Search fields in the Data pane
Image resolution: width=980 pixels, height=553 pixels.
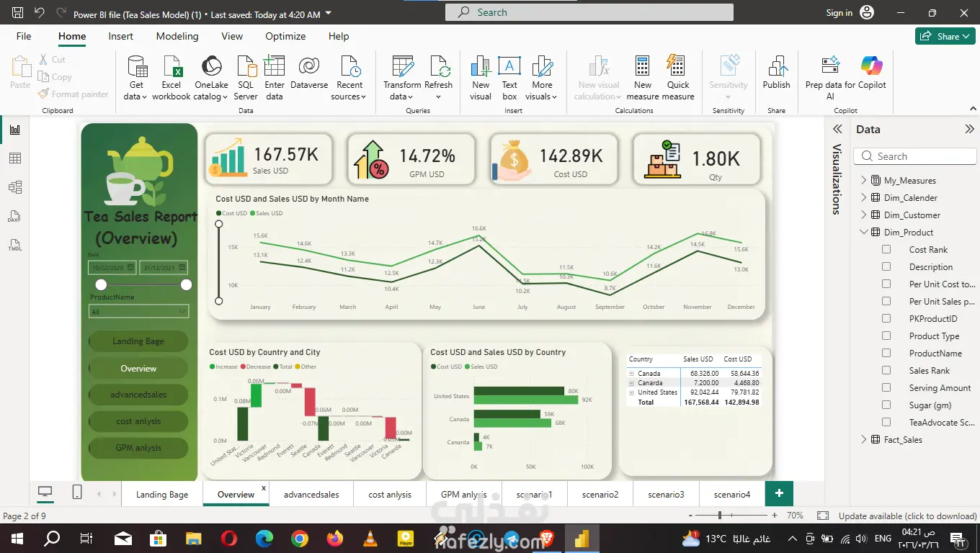tap(914, 156)
